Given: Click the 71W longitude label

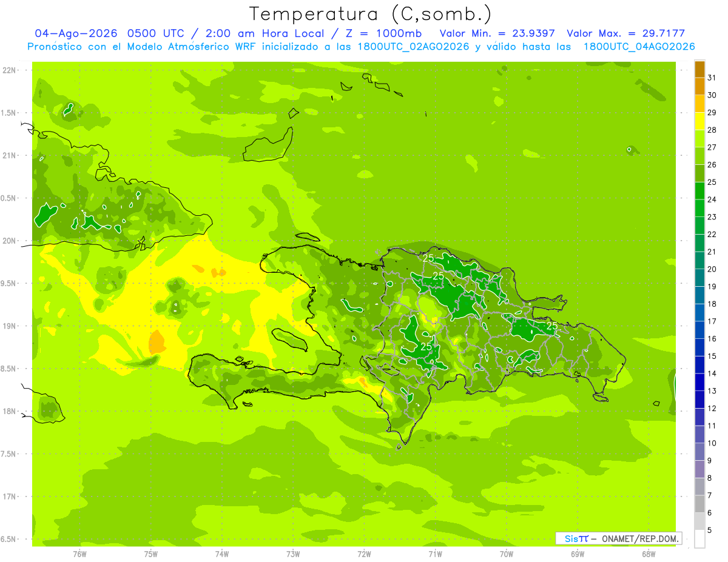Looking at the screenshot, I should tap(435, 554).
